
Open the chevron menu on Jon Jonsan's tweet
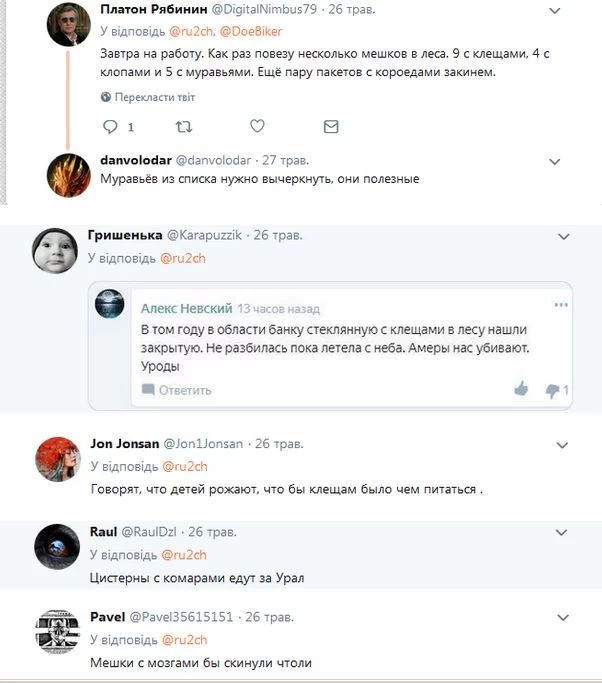click(x=563, y=444)
